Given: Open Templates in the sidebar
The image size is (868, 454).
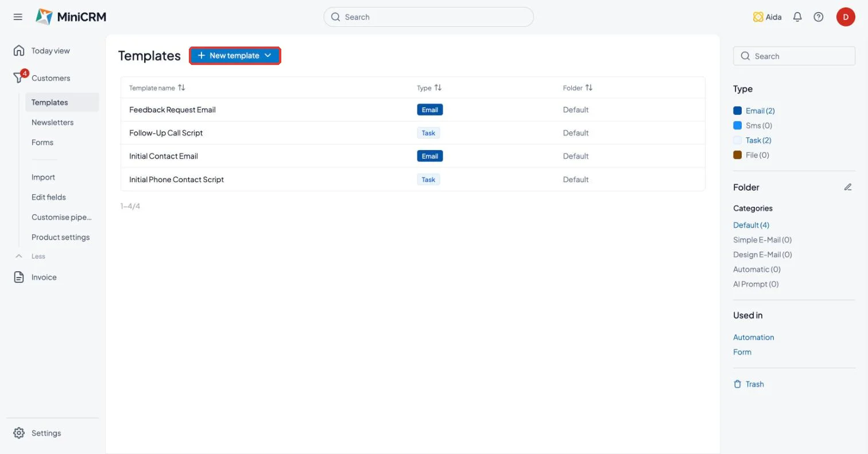Looking at the screenshot, I should pyautogui.click(x=62, y=102).
